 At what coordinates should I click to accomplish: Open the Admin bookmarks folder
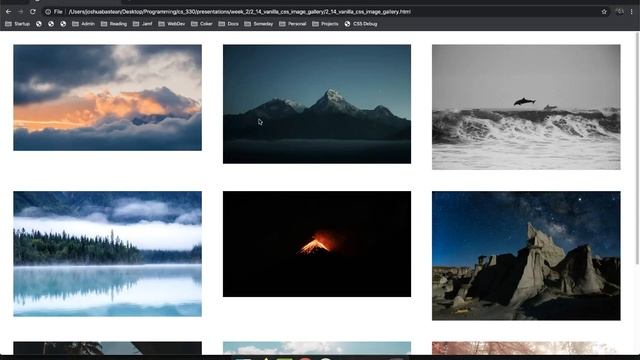(x=83, y=24)
